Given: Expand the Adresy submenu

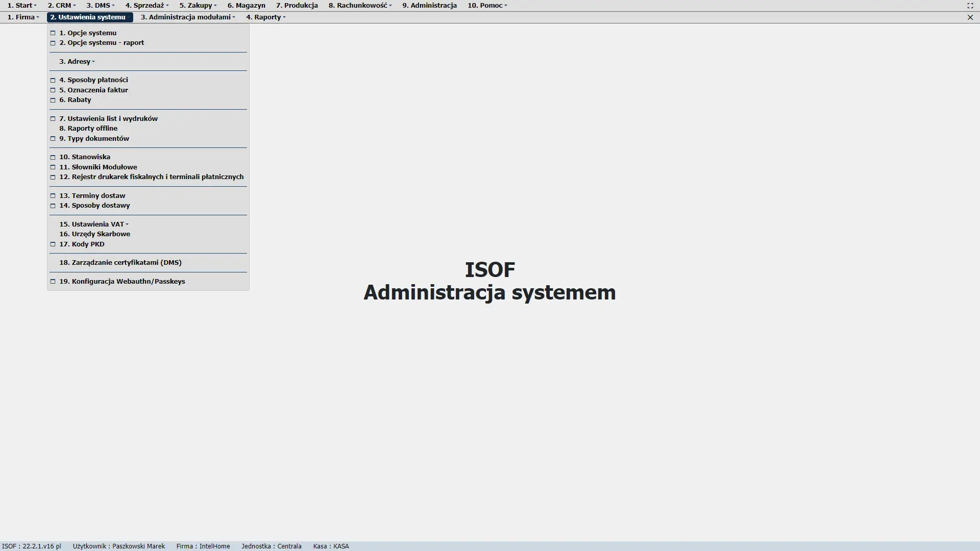Looking at the screenshot, I should click(77, 62).
